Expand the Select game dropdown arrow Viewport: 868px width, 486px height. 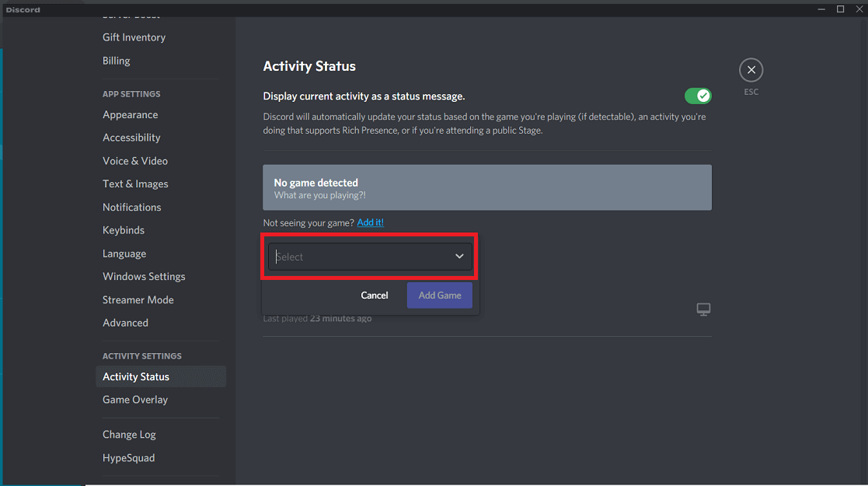pyautogui.click(x=459, y=257)
